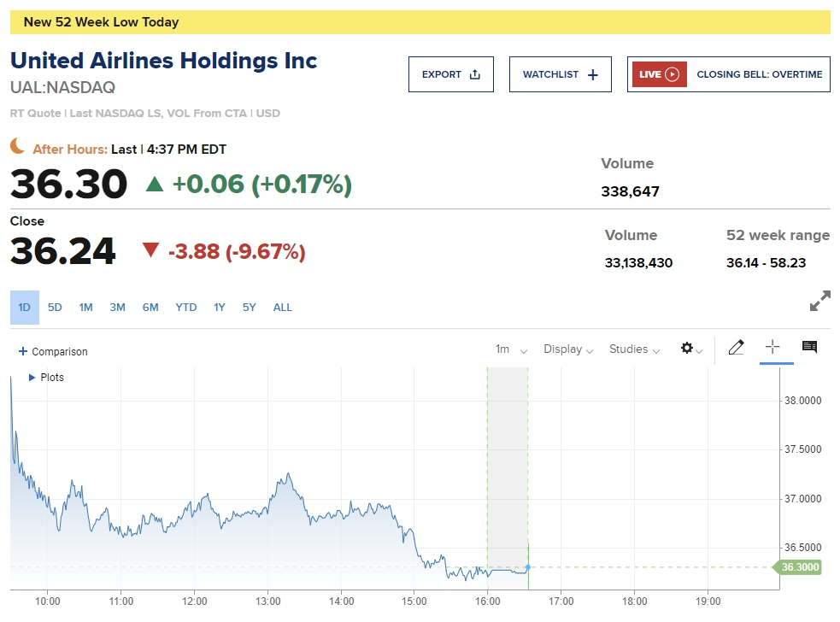Switch to the 5D range tab
Screen dimensions: 840x622
(x=55, y=308)
